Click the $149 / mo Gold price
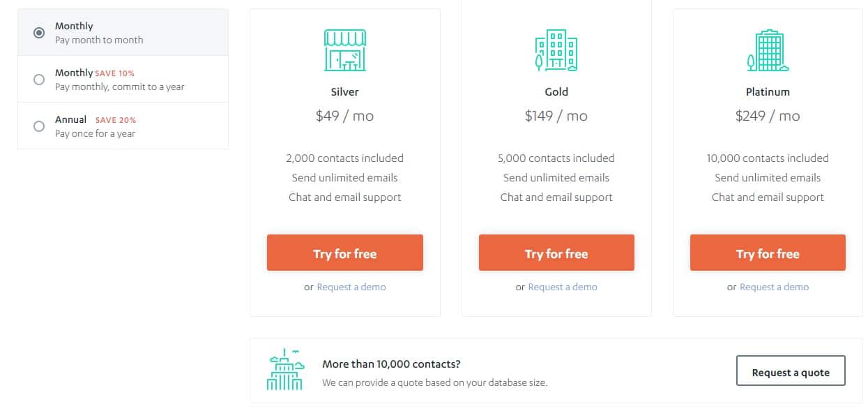Image resolution: width=868 pixels, height=411 pixels. [x=556, y=116]
